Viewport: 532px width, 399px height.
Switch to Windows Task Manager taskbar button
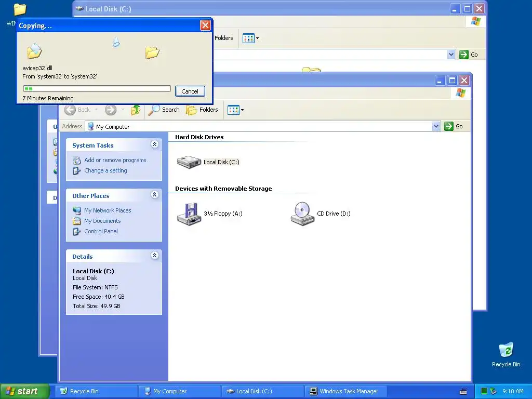click(346, 391)
